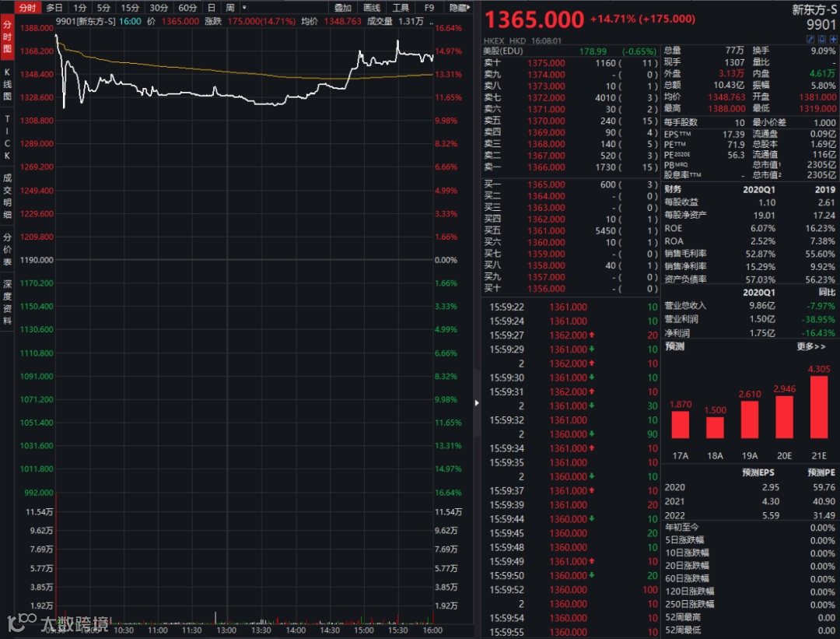Select the 1分 interval tab
This screenshot has width=840, height=639.
(80, 8)
